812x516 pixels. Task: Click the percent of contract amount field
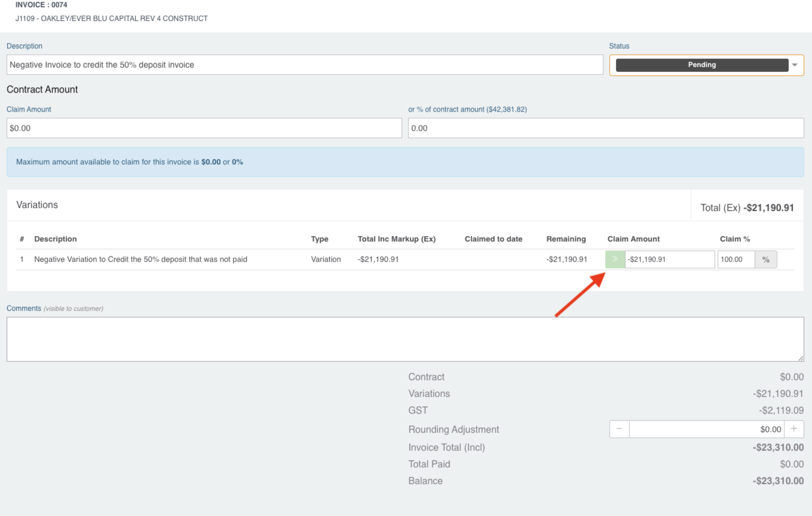(606, 128)
